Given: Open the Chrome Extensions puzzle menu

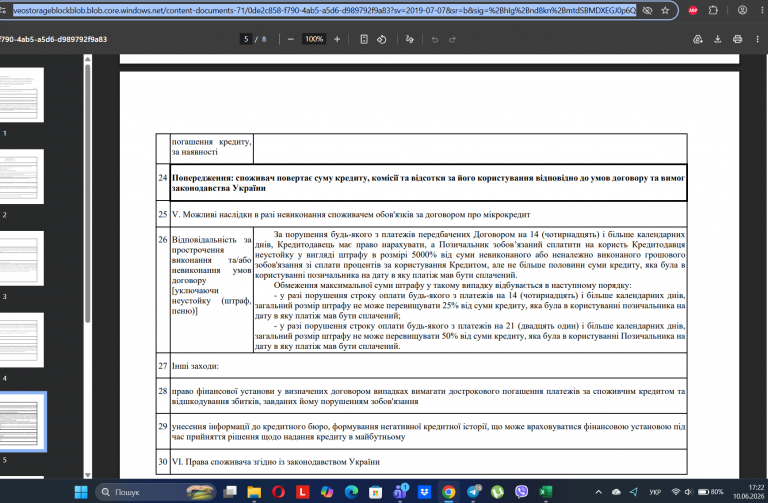Looking at the screenshot, I should click(x=713, y=10).
